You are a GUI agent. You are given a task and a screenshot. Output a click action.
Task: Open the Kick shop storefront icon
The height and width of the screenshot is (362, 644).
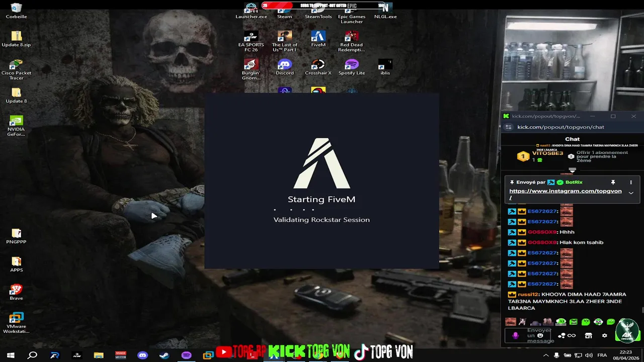(588, 335)
